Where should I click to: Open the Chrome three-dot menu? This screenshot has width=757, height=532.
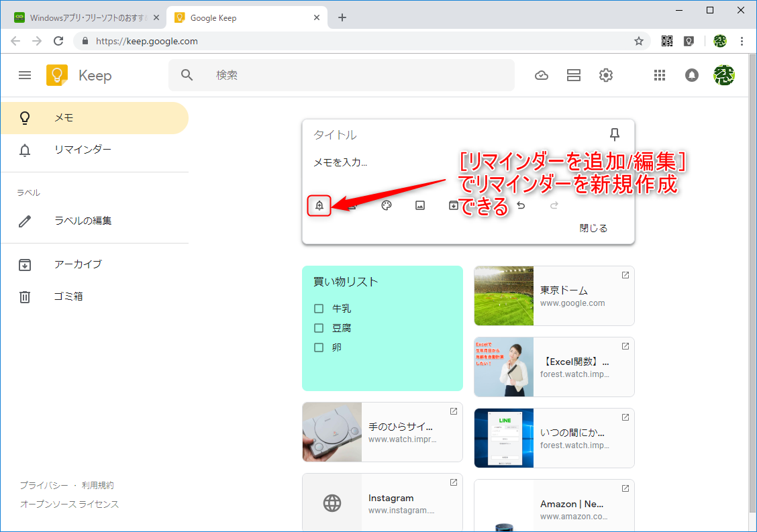[742, 41]
